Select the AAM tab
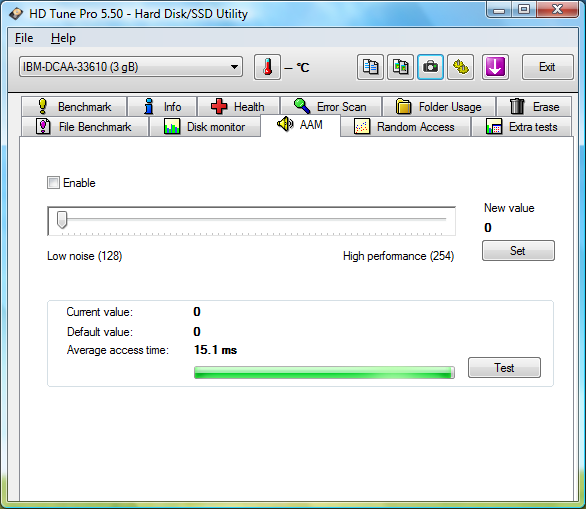Viewport: 586px width, 509px height. tap(300, 125)
